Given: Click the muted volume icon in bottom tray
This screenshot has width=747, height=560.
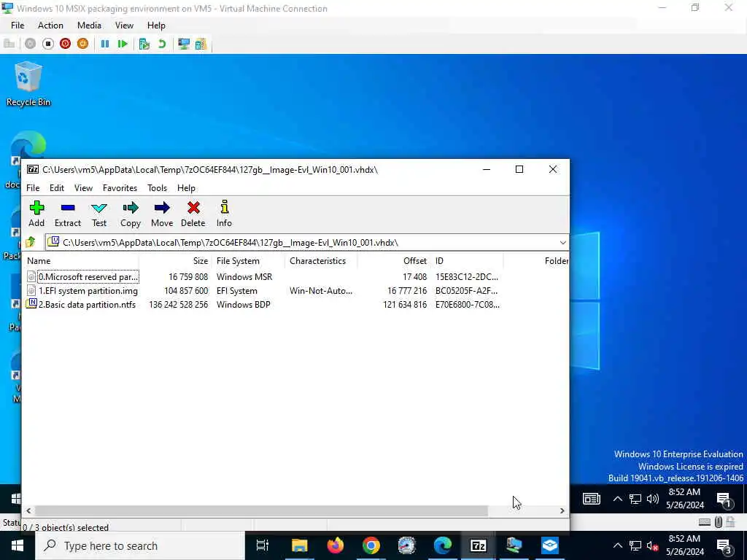Looking at the screenshot, I should (x=653, y=545).
